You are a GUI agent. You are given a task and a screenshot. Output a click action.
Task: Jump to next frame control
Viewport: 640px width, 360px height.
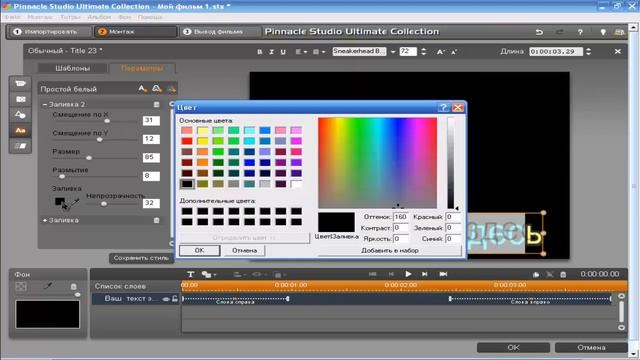pos(424,274)
